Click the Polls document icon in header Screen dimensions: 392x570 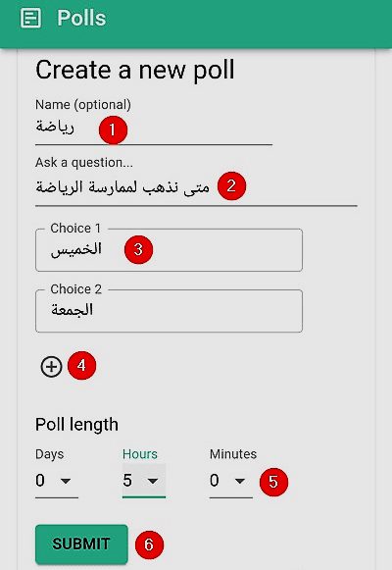click(30, 18)
